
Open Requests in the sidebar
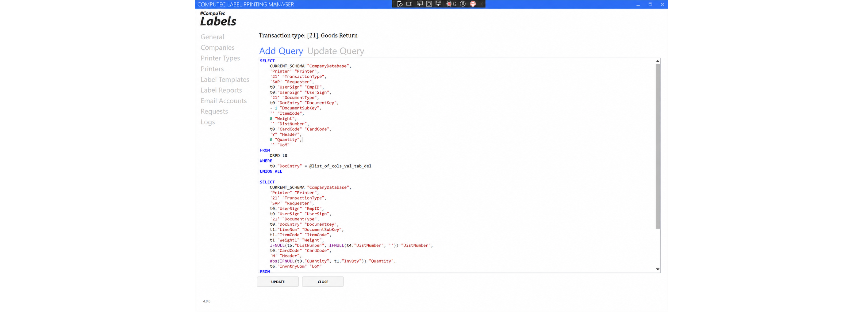click(214, 112)
